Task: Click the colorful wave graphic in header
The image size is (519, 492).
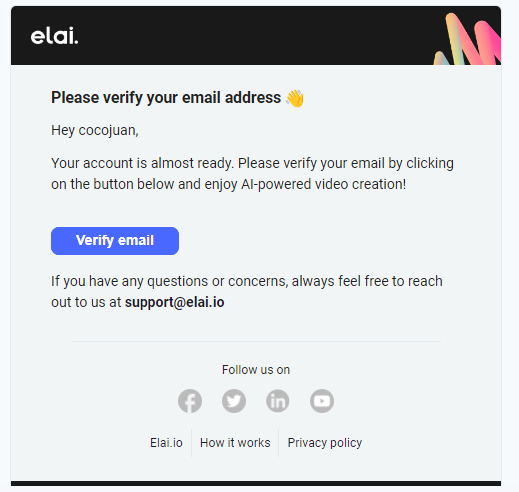Action: (467, 39)
